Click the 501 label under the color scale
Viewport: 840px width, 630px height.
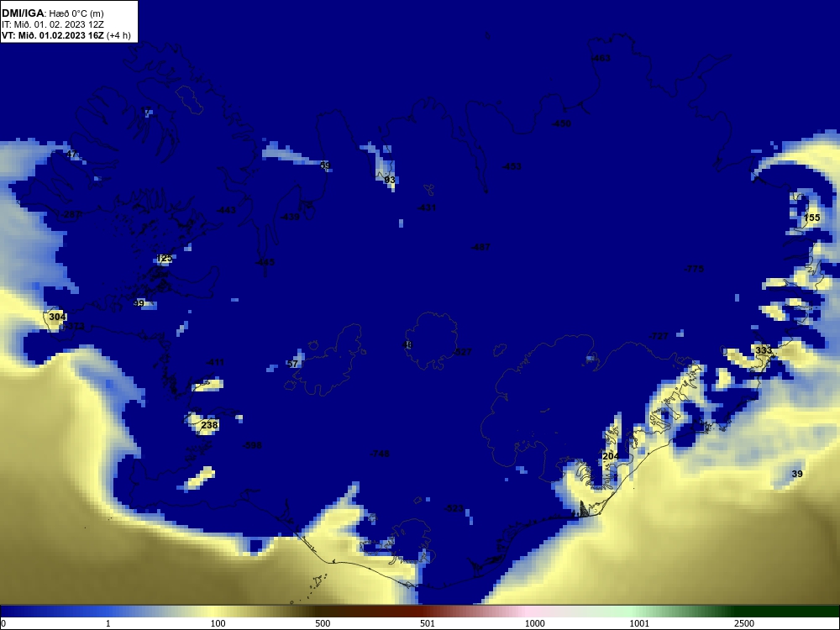[x=428, y=623]
